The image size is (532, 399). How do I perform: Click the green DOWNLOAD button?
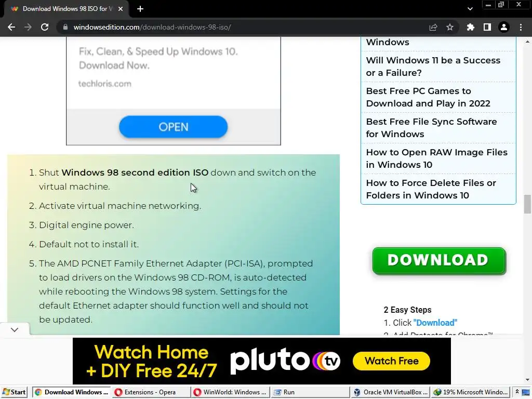(439, 261)
